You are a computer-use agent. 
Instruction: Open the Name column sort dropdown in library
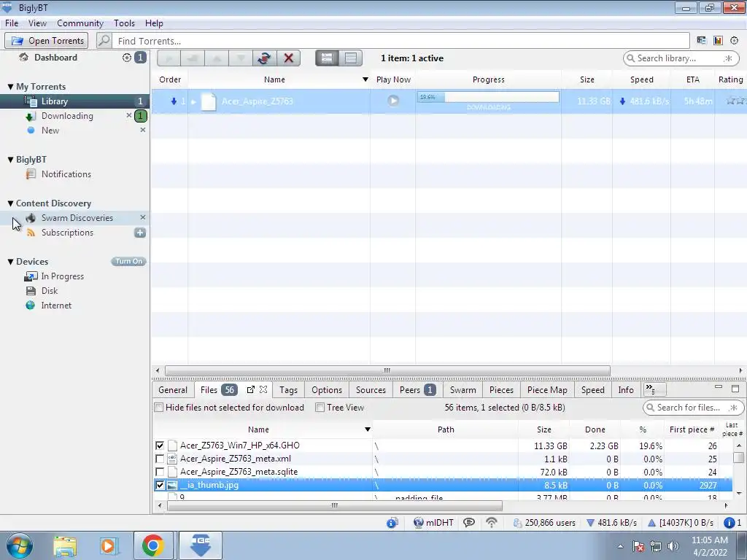point(365,79)
